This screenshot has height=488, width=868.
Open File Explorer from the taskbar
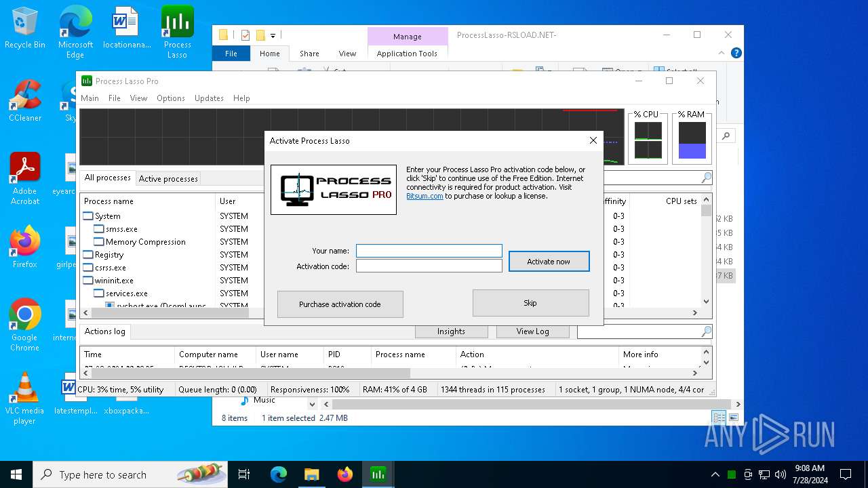311,474
